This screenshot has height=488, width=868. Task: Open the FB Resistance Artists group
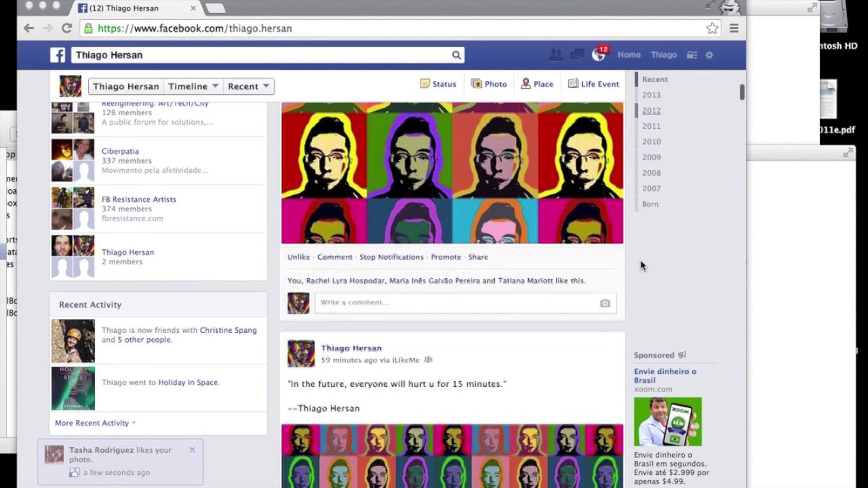coord(139,199)
